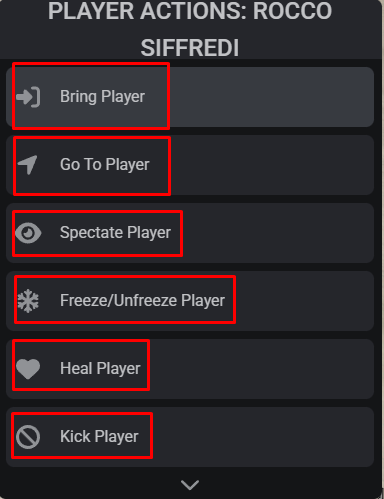Viewport: 384px width, 499px height.
Task: Click the ban circle Kick Player icon
Action: (x=28, y=437)
